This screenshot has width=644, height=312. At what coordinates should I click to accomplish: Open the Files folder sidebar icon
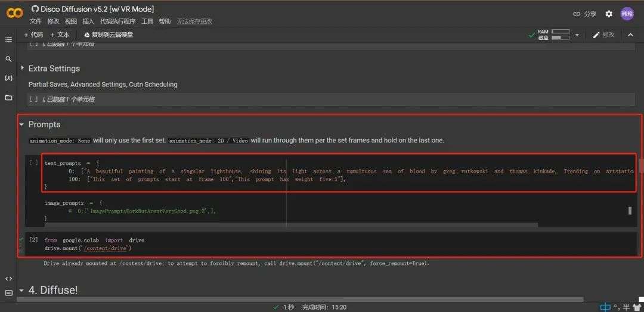(8, 98)
